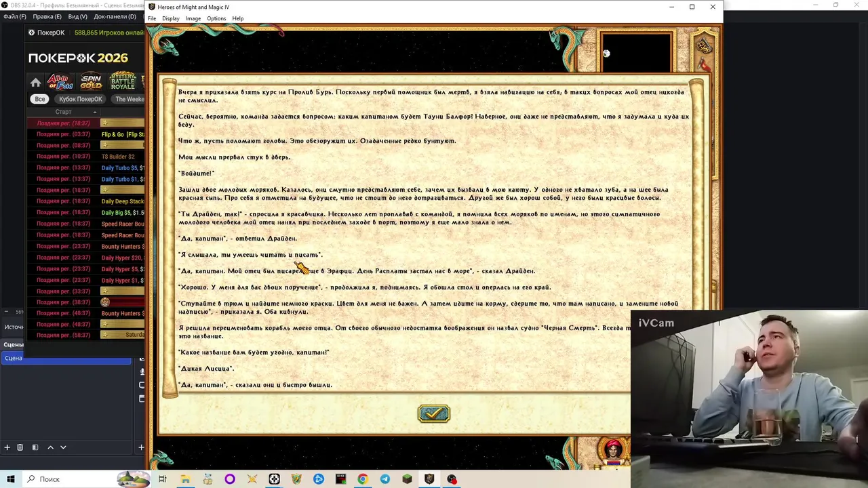Click the spellbook icon in Heroes IV corner
Image resolution: width=868 pixels, height=488 pixels.
coord(704,46)
